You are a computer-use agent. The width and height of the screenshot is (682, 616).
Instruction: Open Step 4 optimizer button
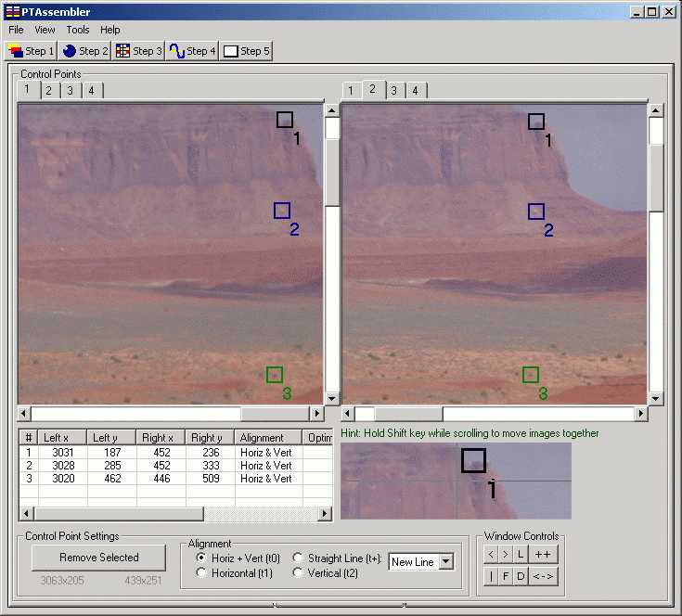coord(192,51)
